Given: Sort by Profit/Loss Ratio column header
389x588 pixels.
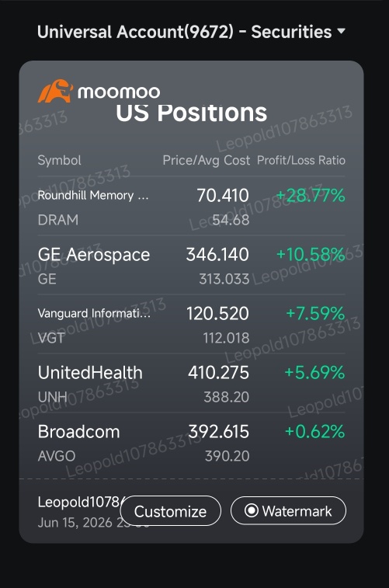Looking at the screenshot, I should tap(301, 161).
